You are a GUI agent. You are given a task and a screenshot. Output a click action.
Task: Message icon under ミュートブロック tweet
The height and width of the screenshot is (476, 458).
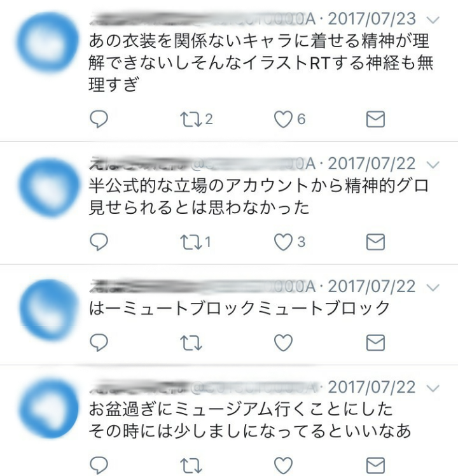[375, 343]
